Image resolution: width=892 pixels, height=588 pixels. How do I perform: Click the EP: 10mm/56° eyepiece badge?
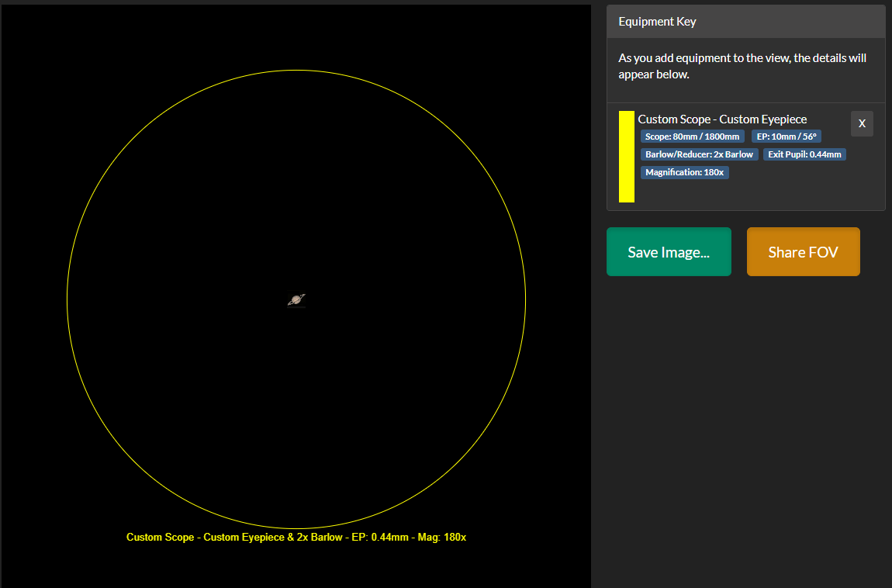pyautogui.click(x=787, y=136)
